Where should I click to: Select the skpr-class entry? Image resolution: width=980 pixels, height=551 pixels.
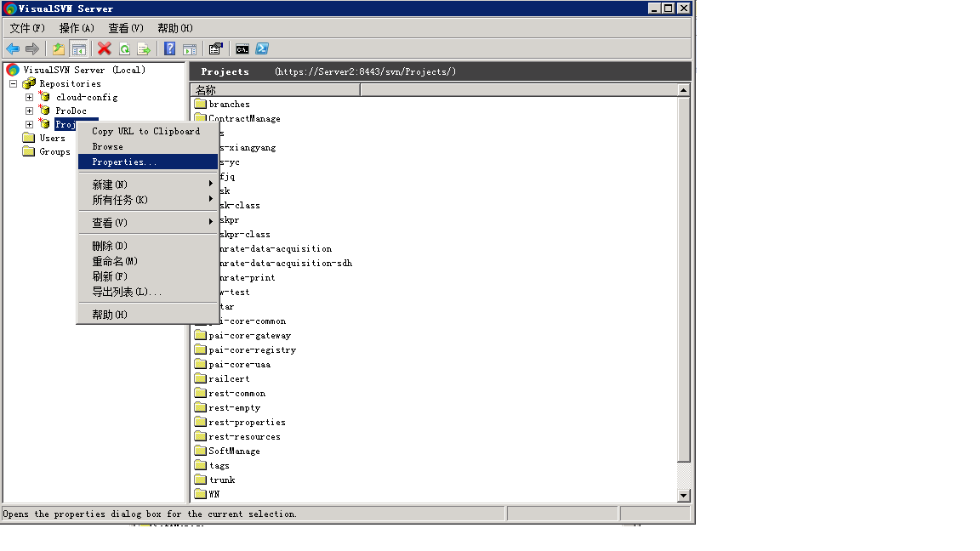point(245,235)
